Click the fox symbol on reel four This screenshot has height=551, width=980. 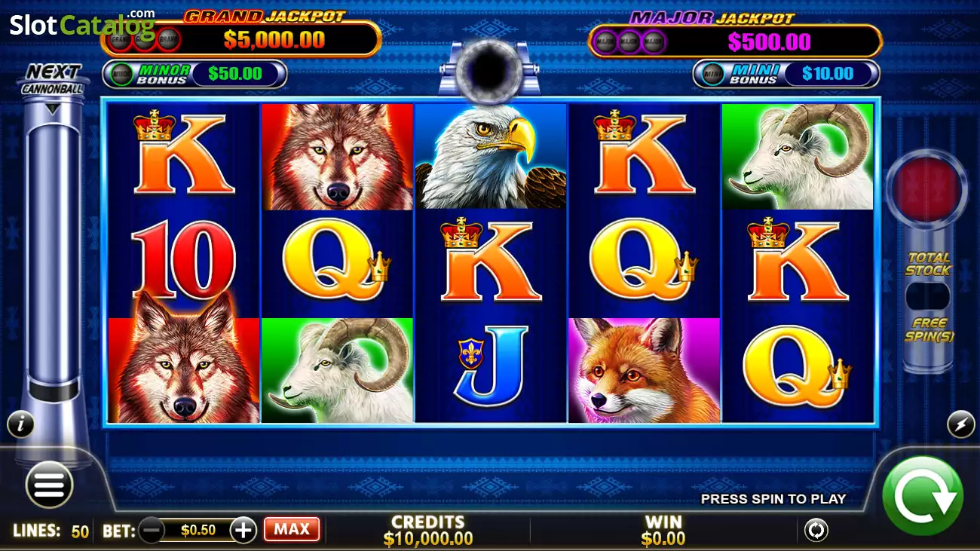(644, 370)
